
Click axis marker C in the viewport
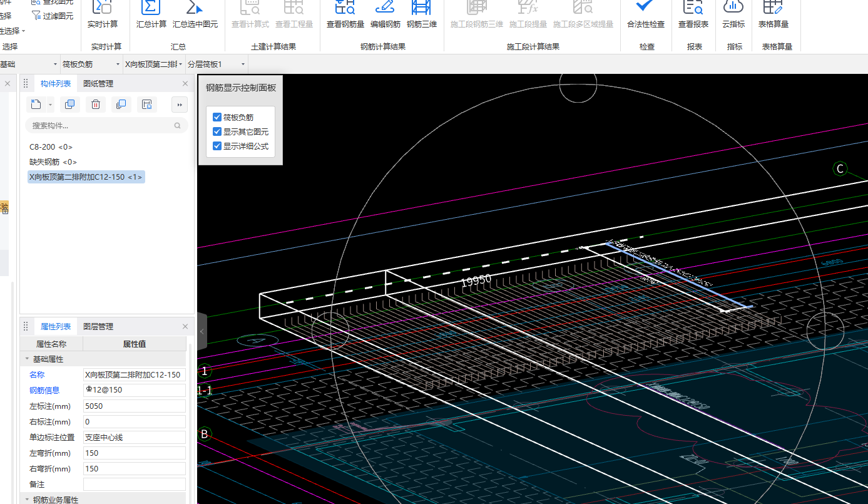[840, 168]
